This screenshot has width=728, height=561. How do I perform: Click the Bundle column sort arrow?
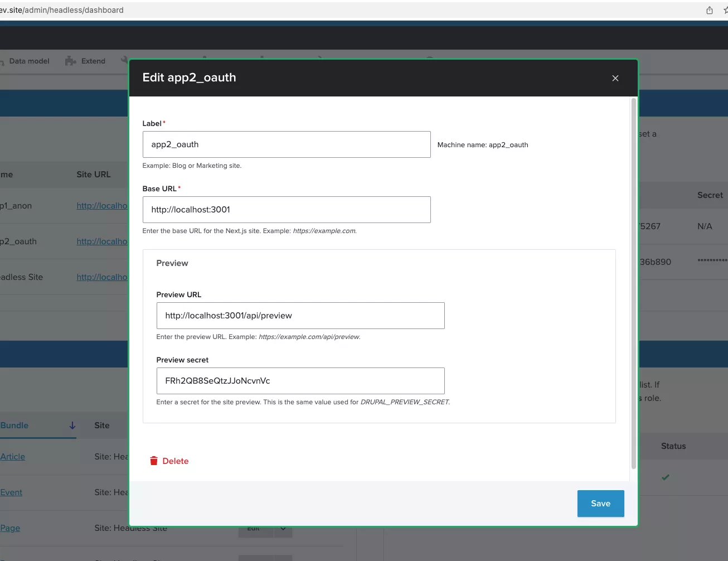coord(72,425)
